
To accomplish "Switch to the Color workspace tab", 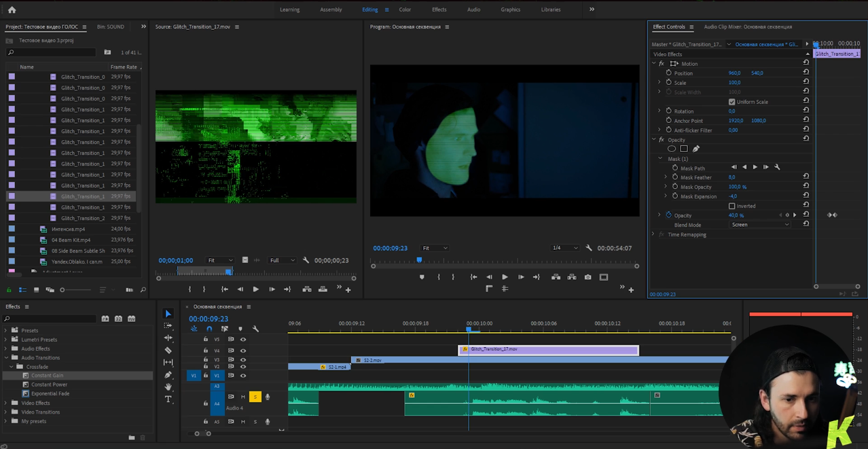I will [405, 10].
